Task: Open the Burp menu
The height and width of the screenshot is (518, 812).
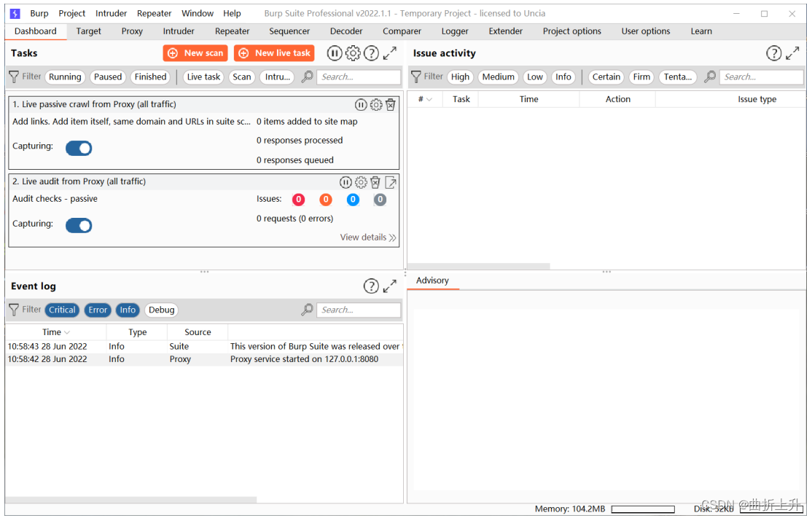Action: 39,13
